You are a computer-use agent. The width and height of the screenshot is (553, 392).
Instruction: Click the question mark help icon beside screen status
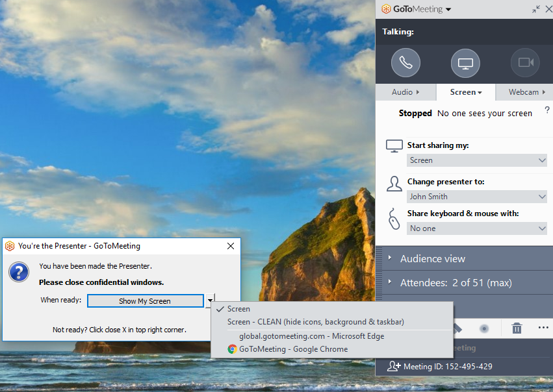(x=547, y=110)
